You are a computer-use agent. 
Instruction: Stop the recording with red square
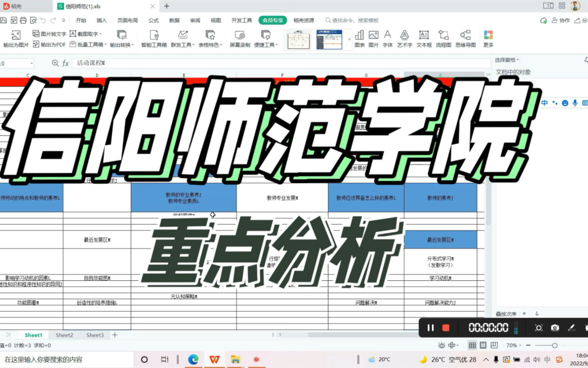[446, 327]
